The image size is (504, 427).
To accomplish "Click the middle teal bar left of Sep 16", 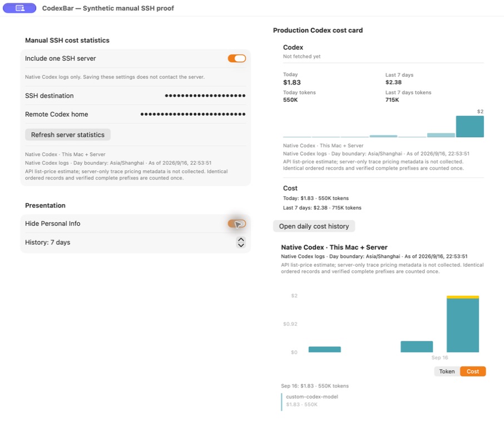I will (x=417, y=347).
